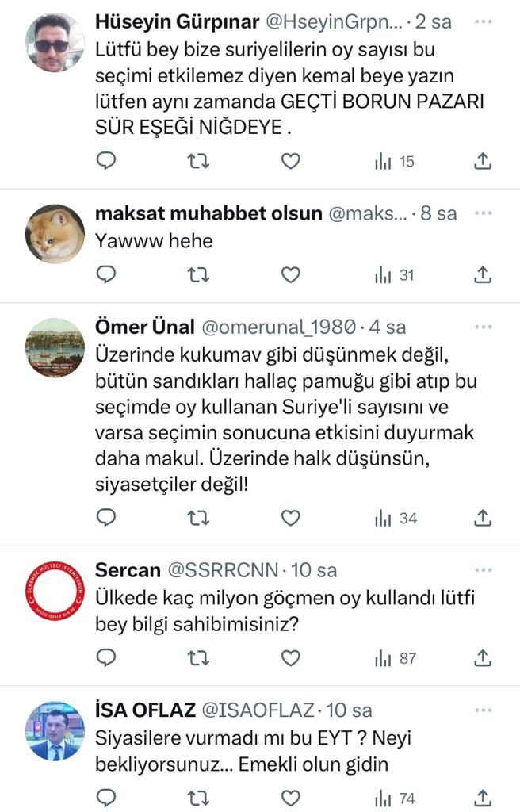Screen dimensions: 520x812
Task: Share Ömer Ünal's tweet
Action: (482, 518)
